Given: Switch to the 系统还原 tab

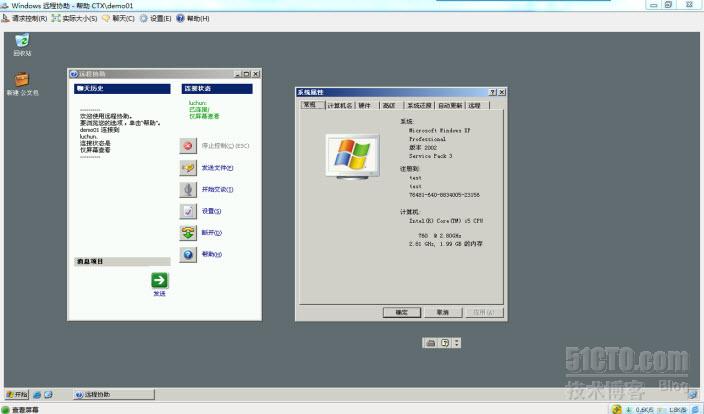Looking at the screenshot, I should coord(419,106).
